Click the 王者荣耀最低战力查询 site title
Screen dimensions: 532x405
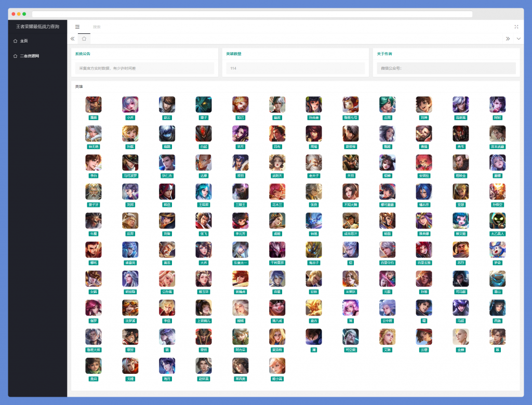pyautogui.click(x=37, y=27)
